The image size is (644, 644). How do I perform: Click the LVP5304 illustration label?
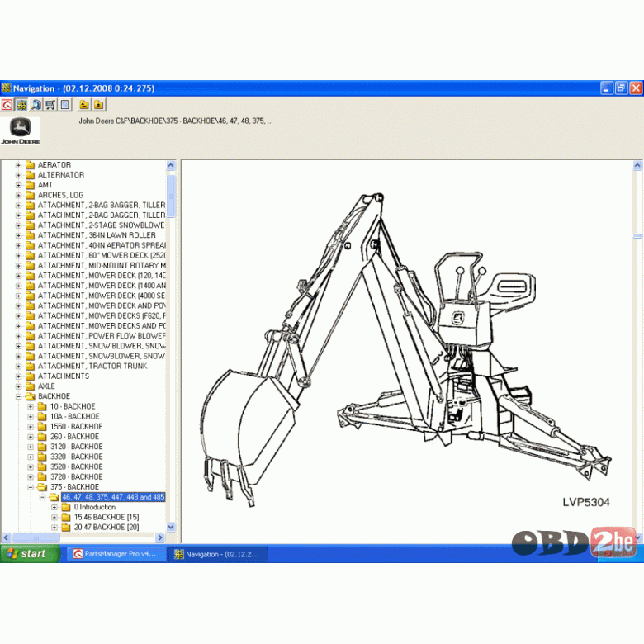585,502
